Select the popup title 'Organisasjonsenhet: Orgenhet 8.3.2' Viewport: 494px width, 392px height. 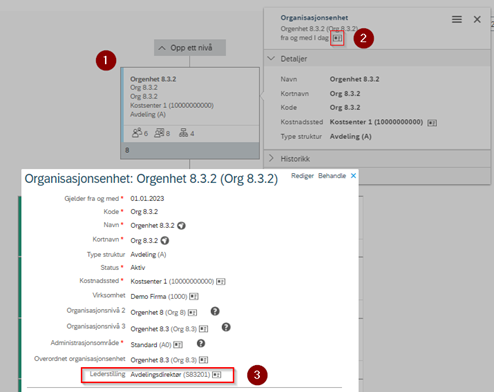151,179
